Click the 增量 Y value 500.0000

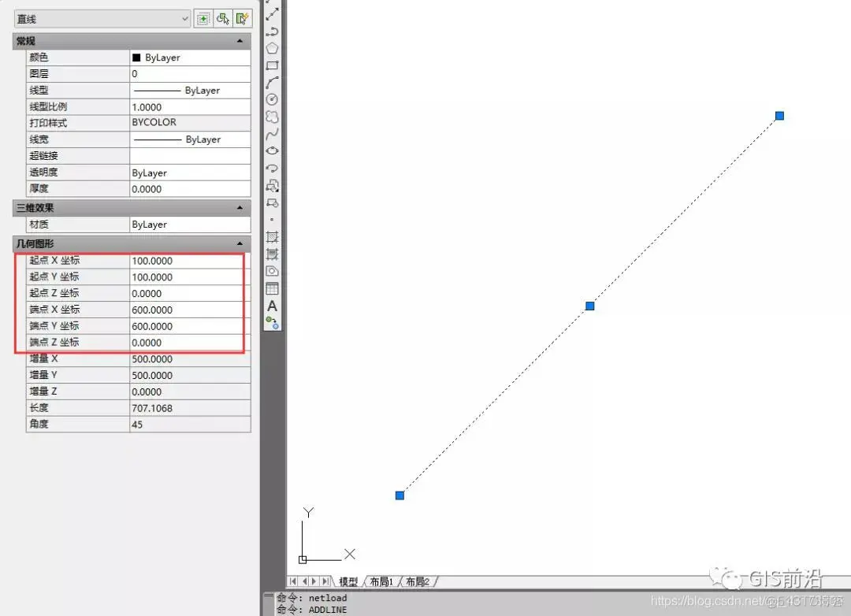190,375
